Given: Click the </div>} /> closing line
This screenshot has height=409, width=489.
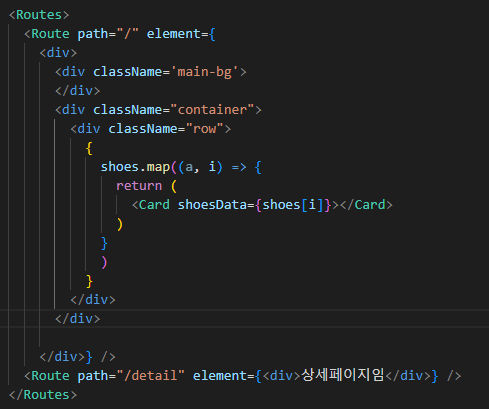Looking at the screenshot, I should tap(77, 357).
